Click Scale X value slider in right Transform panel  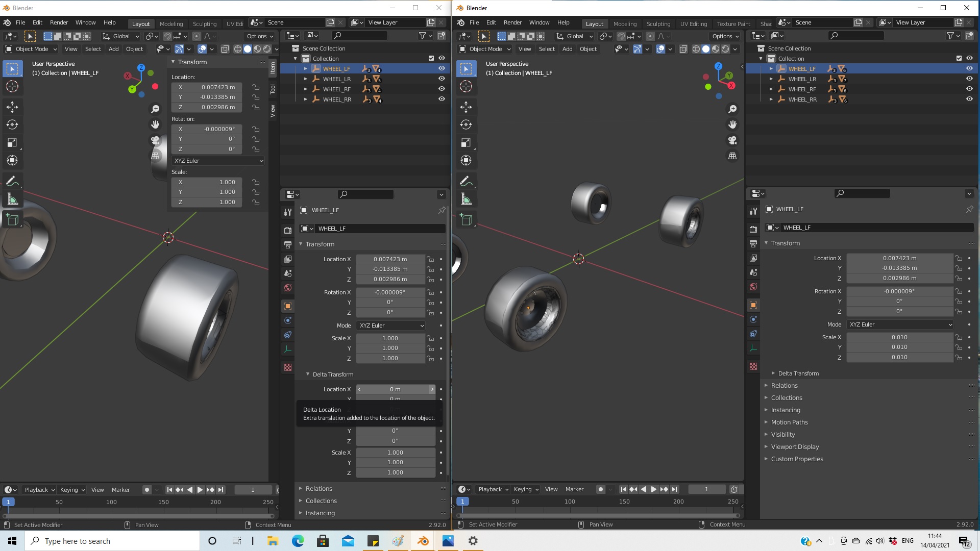click(900, 337)
